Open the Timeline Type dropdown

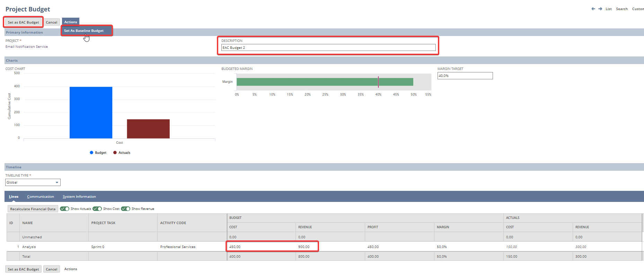(x=33, y=183)
